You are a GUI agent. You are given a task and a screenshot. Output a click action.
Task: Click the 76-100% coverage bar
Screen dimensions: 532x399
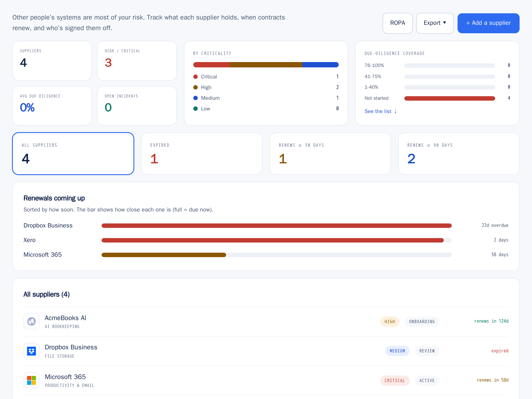[x=450, y=65]
